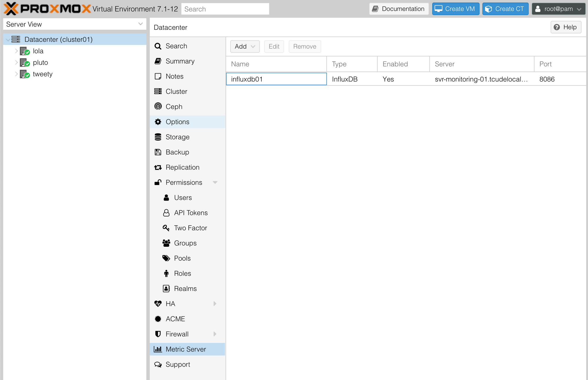
Task: Click the svr-monitoring-01 server cell
Action: point(482,79)
